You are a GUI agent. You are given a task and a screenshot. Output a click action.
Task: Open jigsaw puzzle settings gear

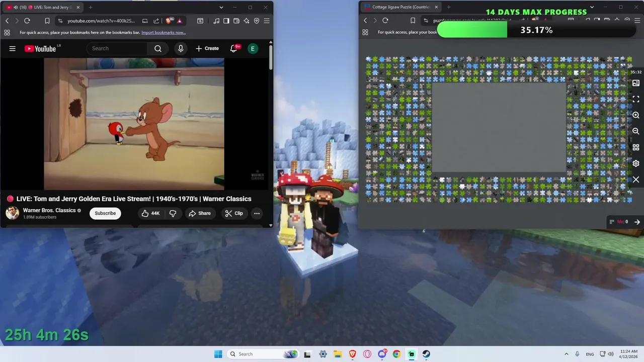point(636,163)
